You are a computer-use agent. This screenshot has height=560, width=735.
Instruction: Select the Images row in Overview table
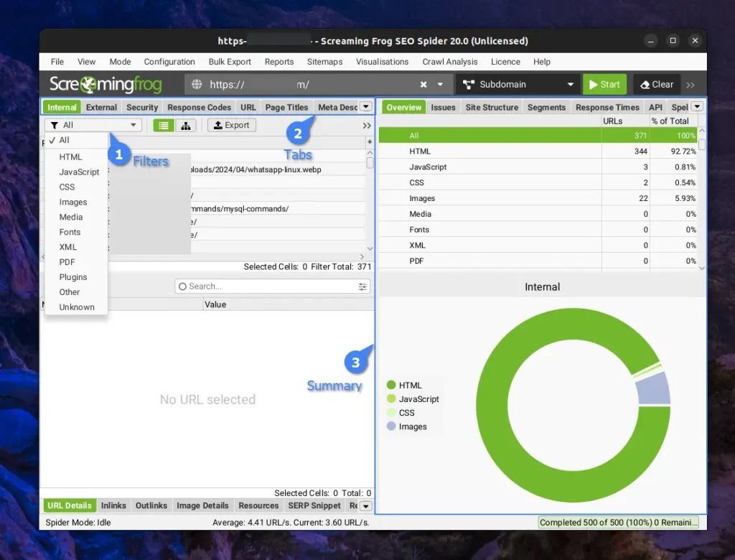[538, 198]
